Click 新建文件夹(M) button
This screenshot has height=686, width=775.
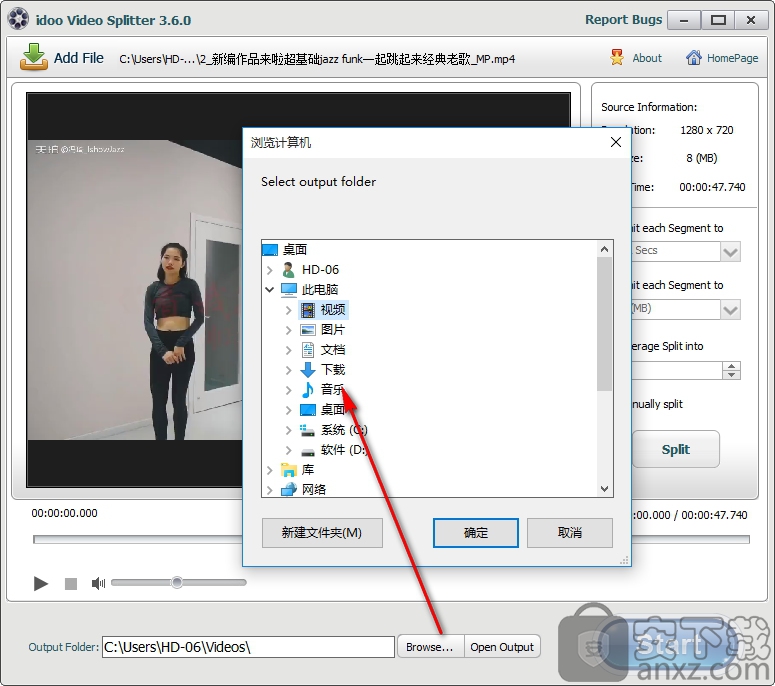[x=322, y=533]
